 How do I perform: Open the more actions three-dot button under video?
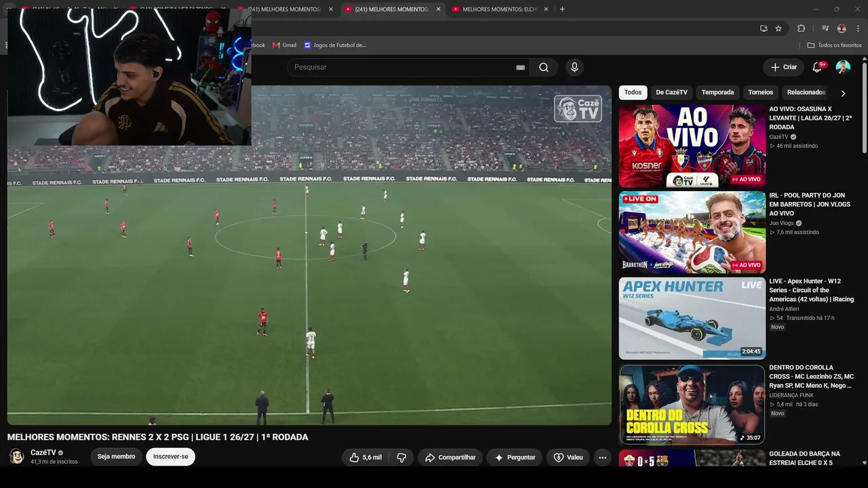[602, 457]
